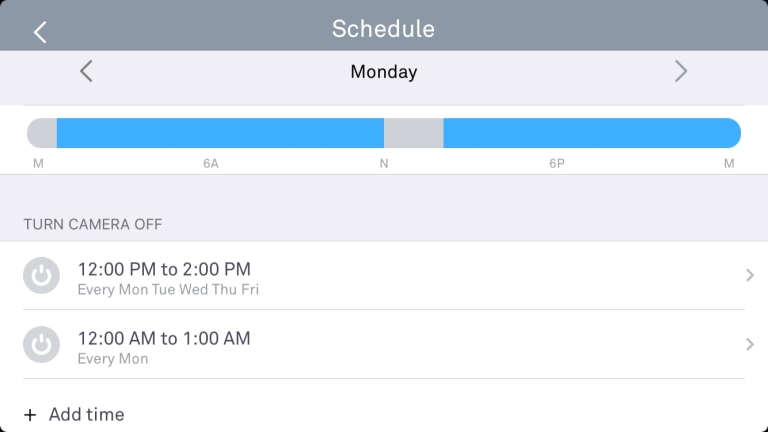
Task: Select the gray midnight off segment on timeline
Action: [x=42, y=133]
